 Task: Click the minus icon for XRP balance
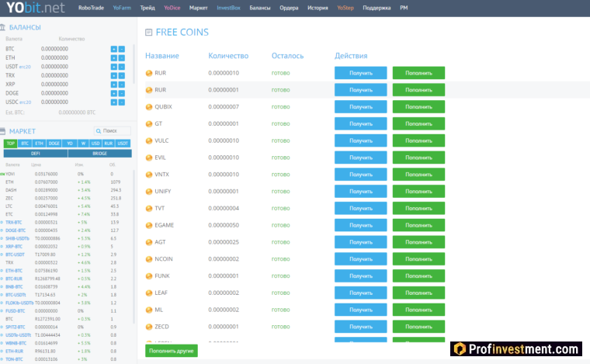[121, 84]
